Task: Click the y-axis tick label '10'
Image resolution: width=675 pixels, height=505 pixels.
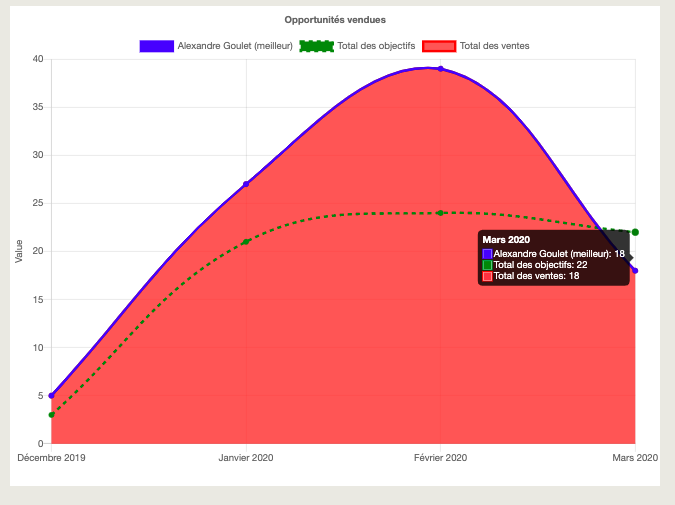Action: click(x=38, y=347)
